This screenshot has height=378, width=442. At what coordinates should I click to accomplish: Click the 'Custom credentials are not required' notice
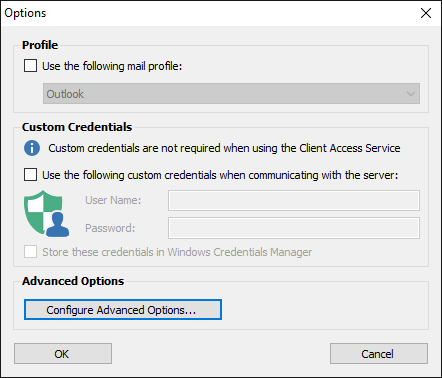(x=224, y=148)
